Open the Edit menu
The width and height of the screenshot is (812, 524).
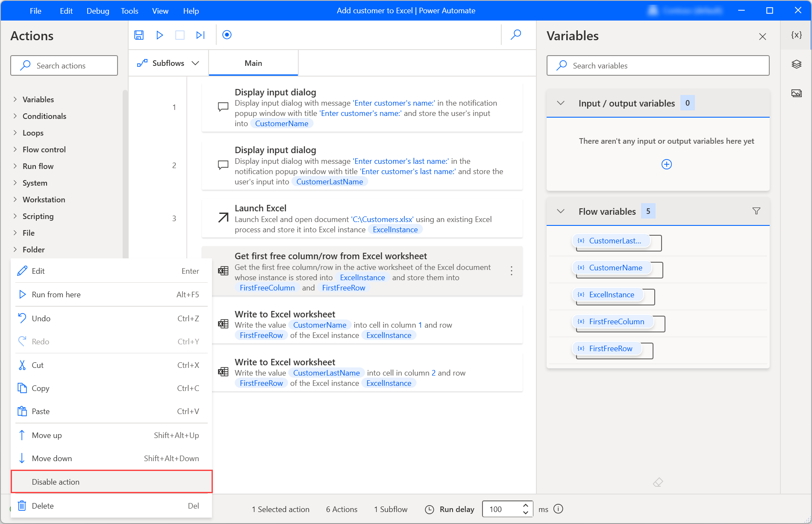[66, 11]
